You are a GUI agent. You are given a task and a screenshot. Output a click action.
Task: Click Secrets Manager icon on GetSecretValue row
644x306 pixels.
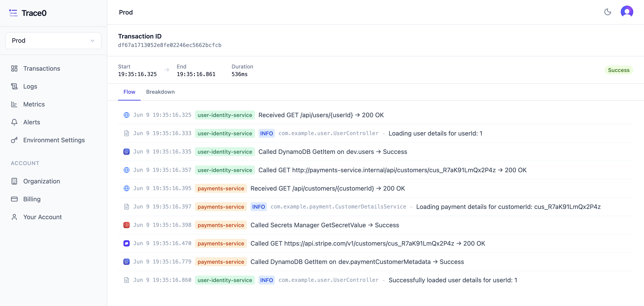pos(127,225)
